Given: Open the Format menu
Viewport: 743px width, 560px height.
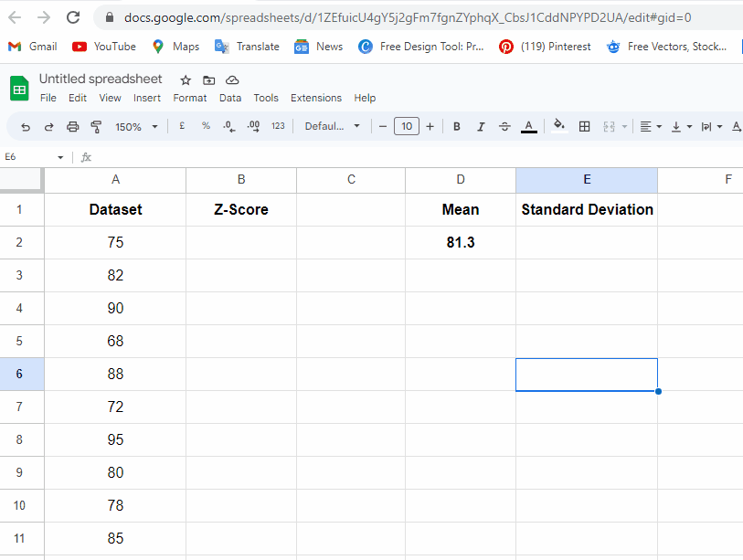Looking at the screenshot, I should pyautogui.click(x=190, y=98).
